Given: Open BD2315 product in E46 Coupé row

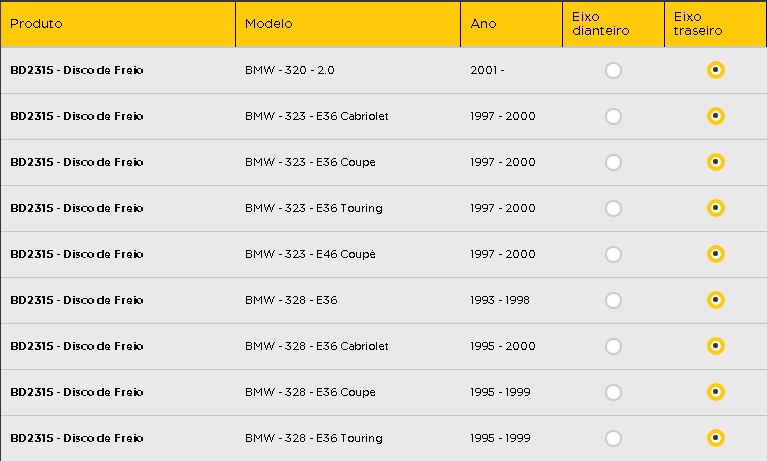Looking at the screenshot, I should (77, 254).
